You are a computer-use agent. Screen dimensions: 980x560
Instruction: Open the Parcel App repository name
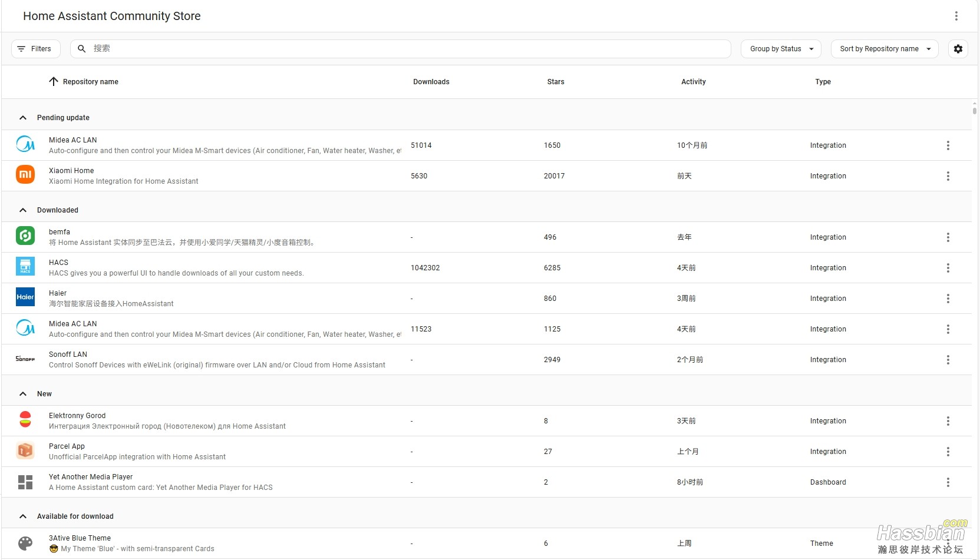coord(67,446)
